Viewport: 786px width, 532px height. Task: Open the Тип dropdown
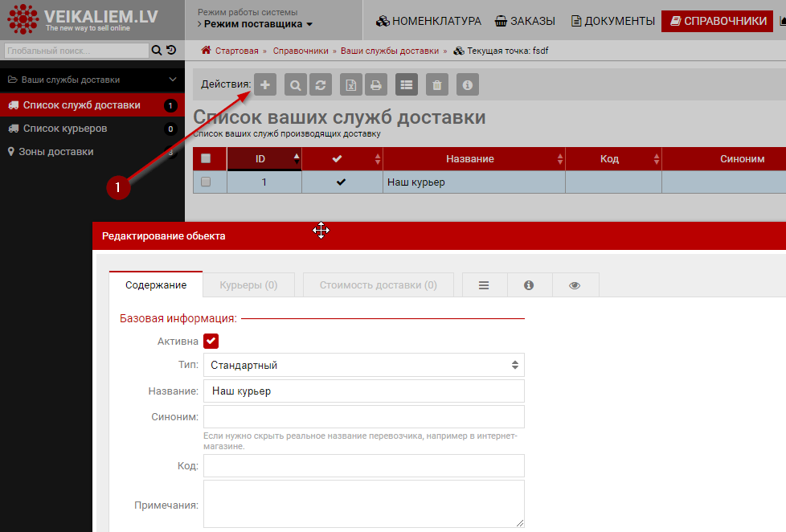tap(363, 365)
